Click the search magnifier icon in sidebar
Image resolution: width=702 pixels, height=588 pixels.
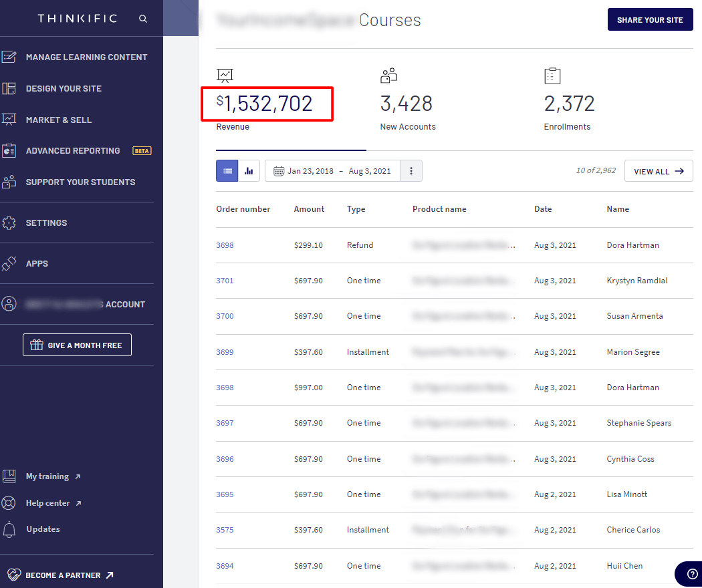click(143, 19)
